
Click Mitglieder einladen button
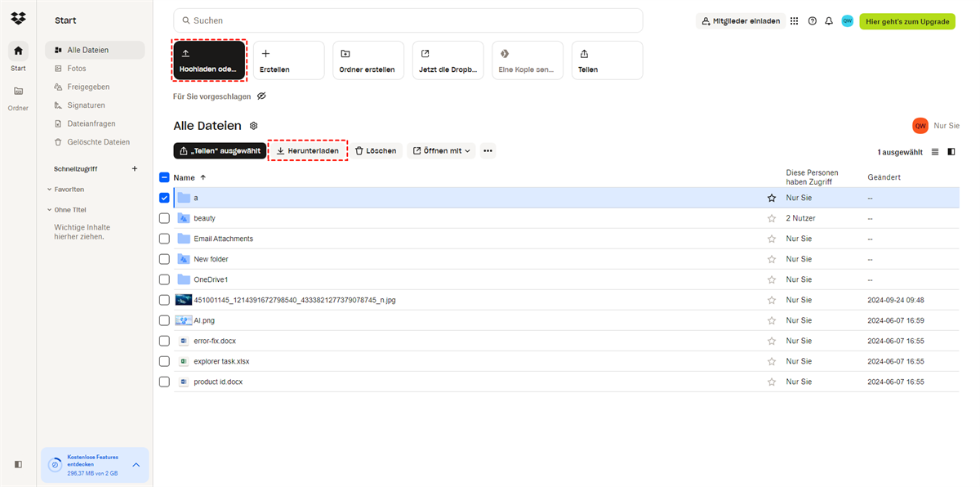coord(742,20)
